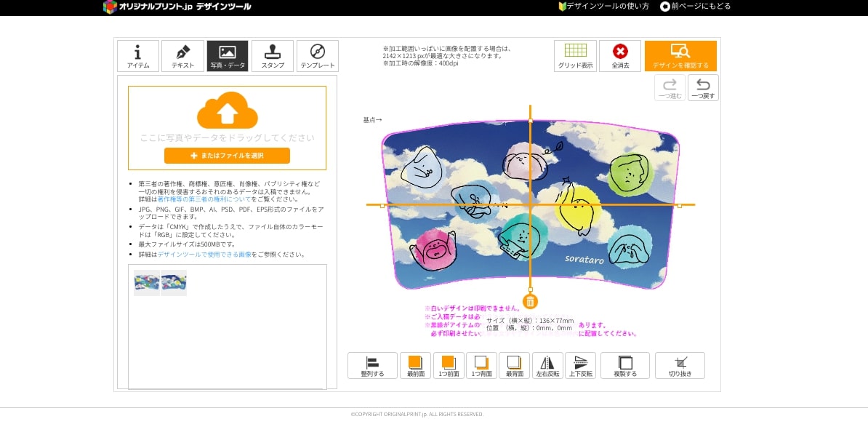Viewport: 868px width, 435px height.
Task: Click the top resize handle of image
Action: (530, 120)
